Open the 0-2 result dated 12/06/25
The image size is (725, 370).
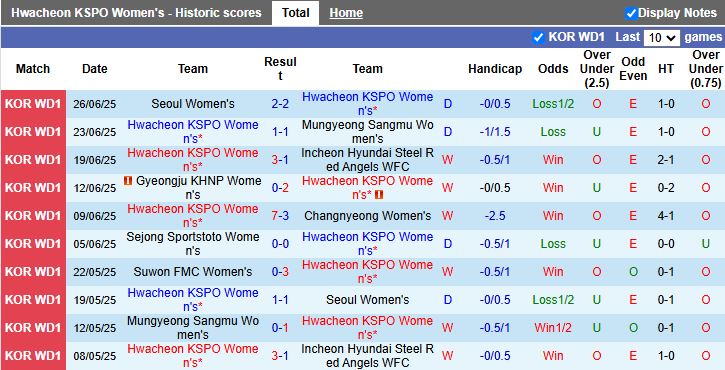coord(280,188)
